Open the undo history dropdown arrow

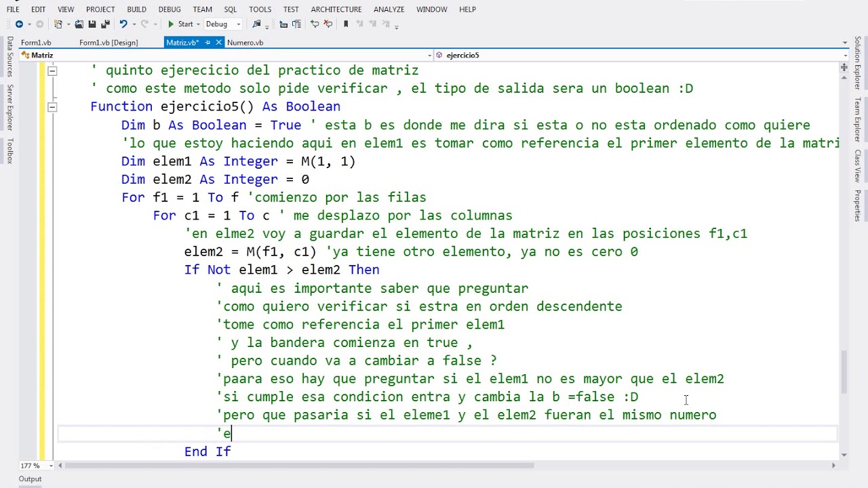[134, 24]
